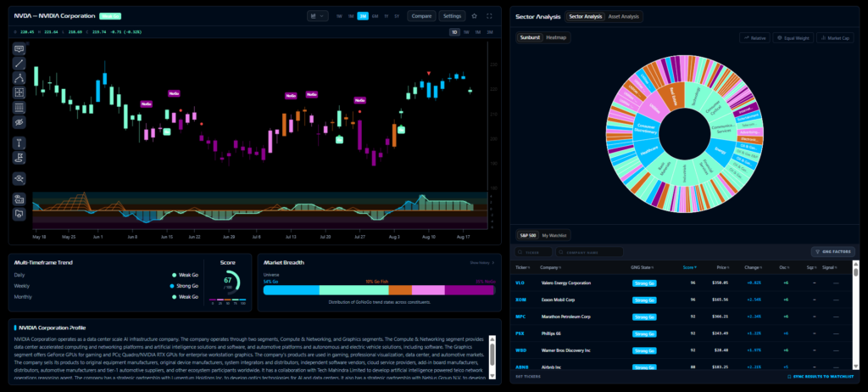
Task: Click the purple NoGo segment of breadth bar
Action: [x=470, y=290]
